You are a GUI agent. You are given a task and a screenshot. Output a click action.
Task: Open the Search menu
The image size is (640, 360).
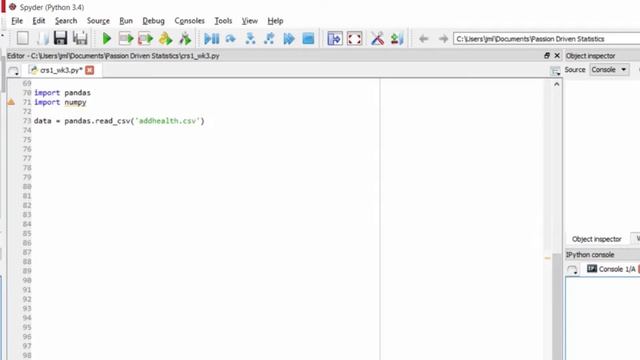click(x=66, y=21)
